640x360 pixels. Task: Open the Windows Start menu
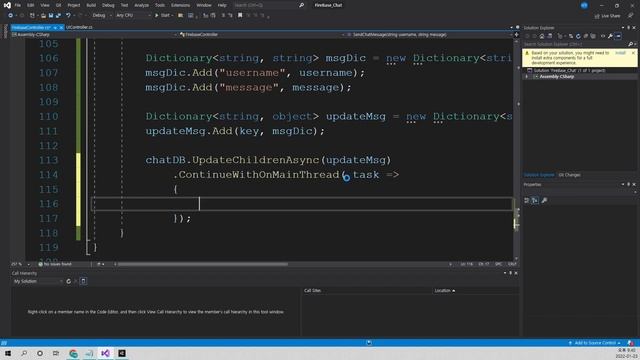8,353
